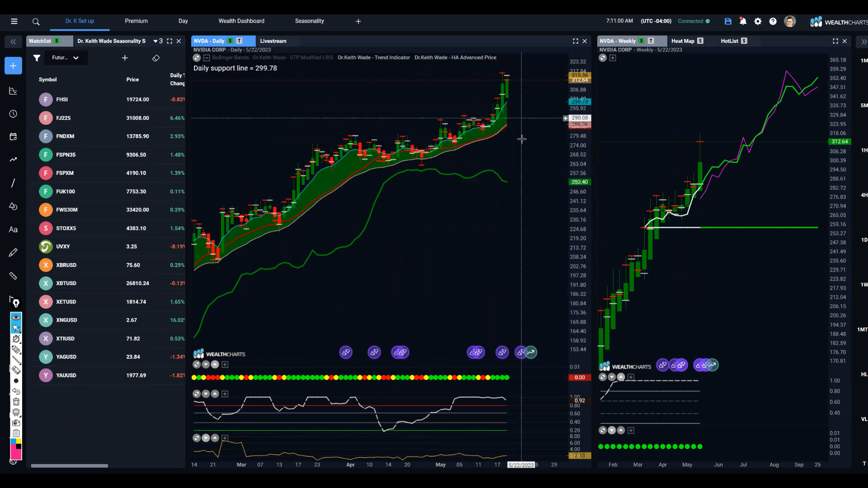
Task: Expand the watchlist panel tab dropdown showing 3
Action: click(x=158, y=41)
